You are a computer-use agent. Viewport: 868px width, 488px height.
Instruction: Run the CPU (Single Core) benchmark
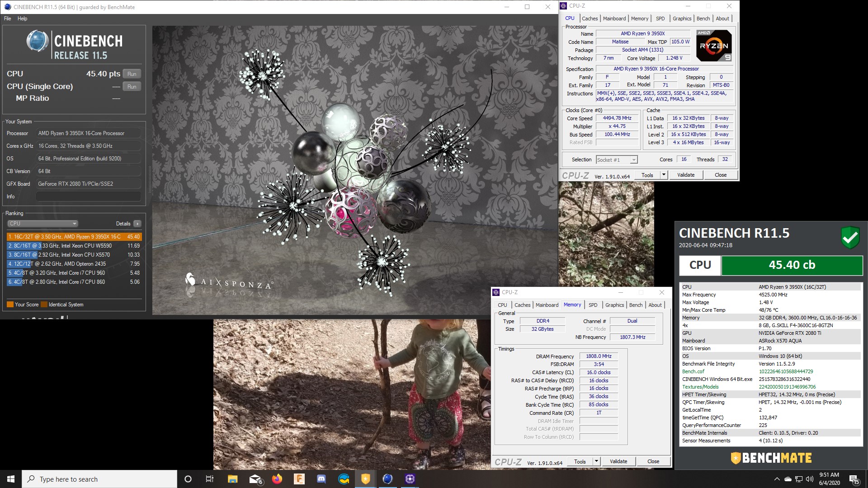click(x=132, y=87)
